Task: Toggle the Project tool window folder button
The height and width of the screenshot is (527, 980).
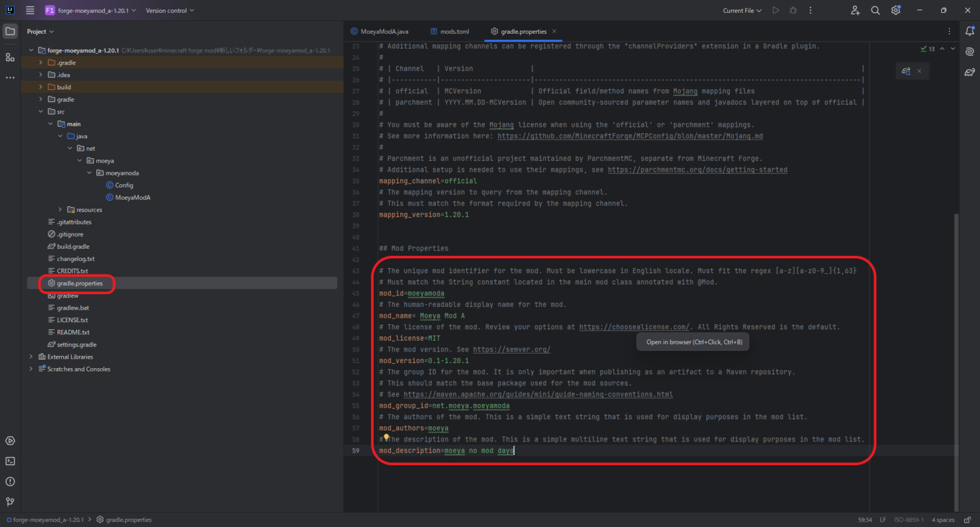Action: coord(10,31)
